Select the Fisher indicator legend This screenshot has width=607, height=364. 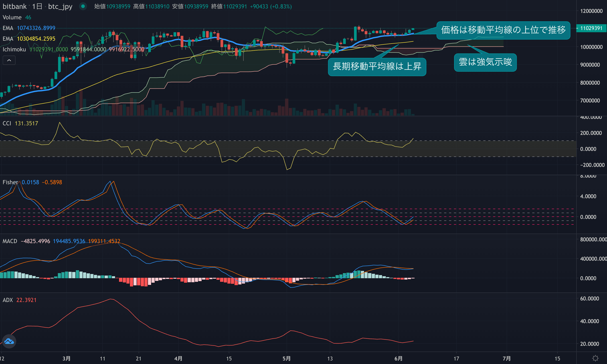click(x=10, y=182)
